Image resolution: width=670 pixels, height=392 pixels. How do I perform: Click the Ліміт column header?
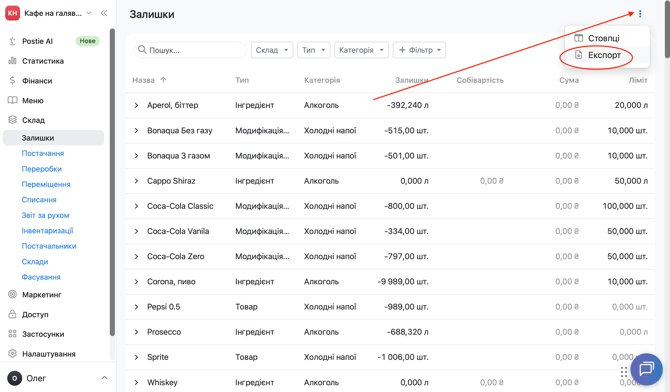(x=638, y=80)
